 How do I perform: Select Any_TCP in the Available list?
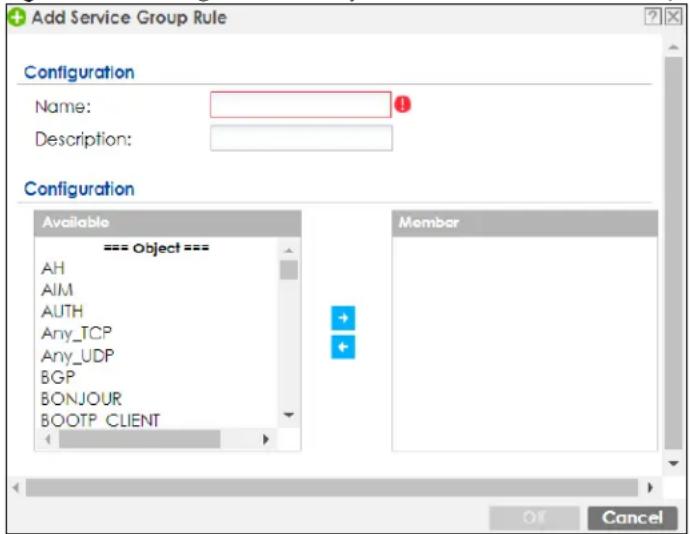pyautogui.click(x=77, y=333)
